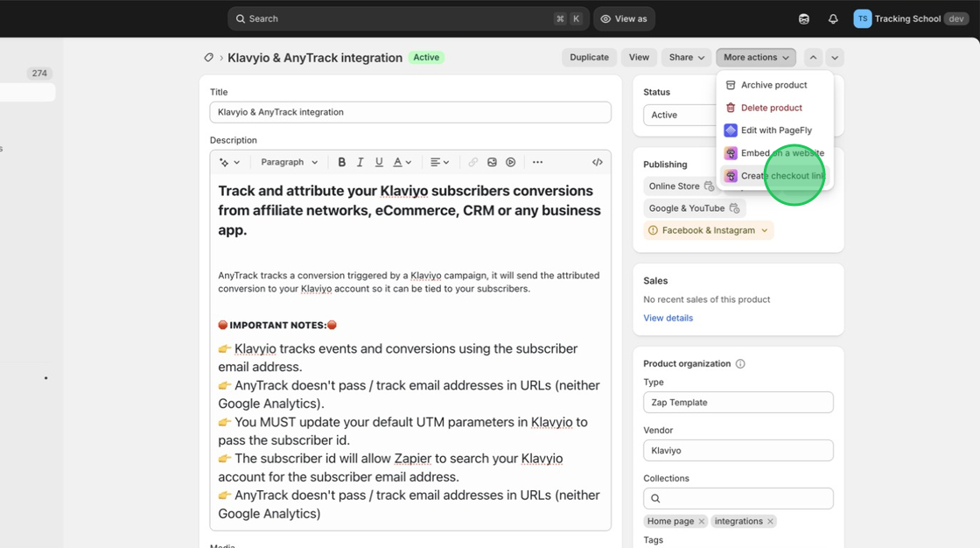Open the text color picker
This screenshot has width=980, height=548.
402,162
